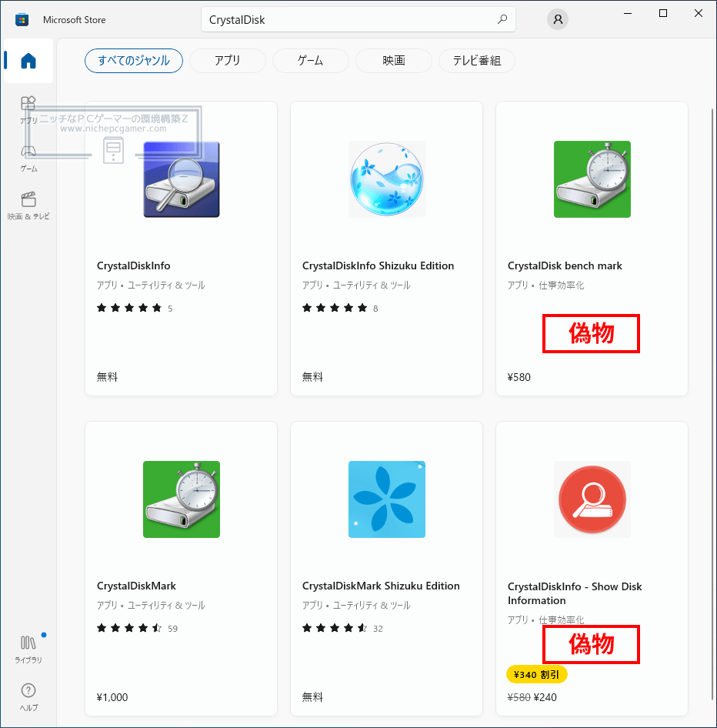Select the すべてのジャンル filter
This screenshot has width=717, height=728.
click(x=134, y=61)
